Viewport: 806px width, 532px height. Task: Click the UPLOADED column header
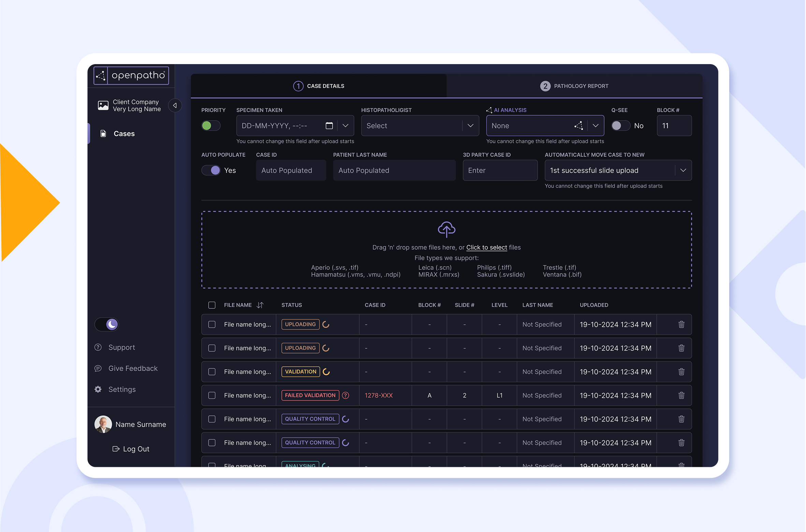coord(594,305)
